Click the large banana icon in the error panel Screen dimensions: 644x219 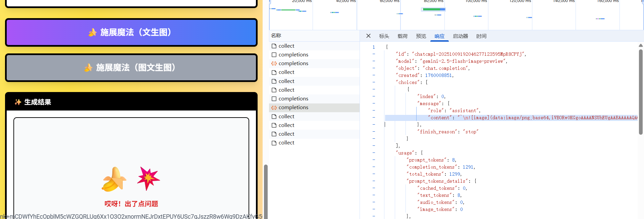[114, 179]
